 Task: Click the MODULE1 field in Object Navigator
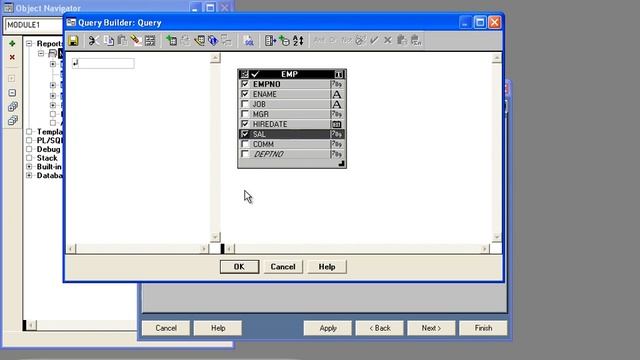[33, 25]
